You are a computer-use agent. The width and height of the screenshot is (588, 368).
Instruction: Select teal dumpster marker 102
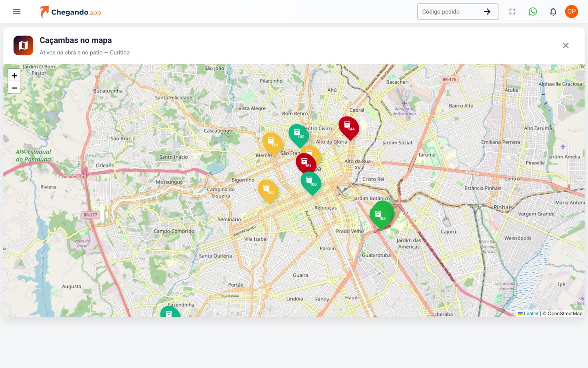coord(299,136)
